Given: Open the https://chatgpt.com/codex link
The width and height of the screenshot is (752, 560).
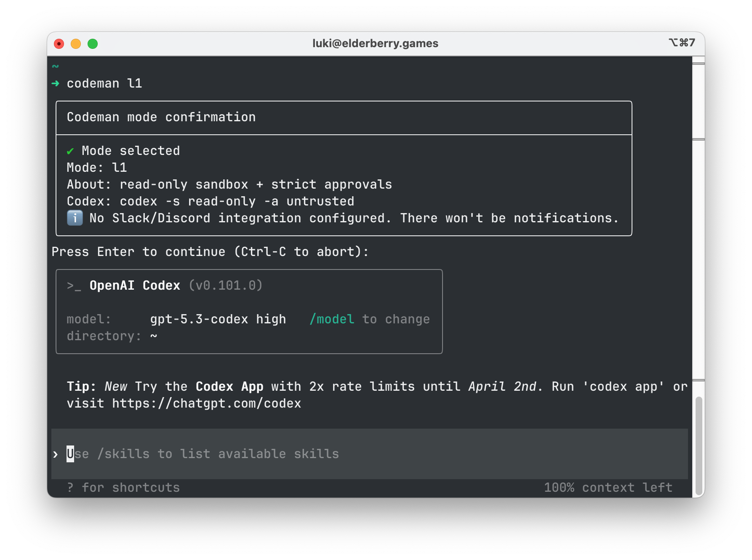Looking at the screenshot, I should 206,403.
